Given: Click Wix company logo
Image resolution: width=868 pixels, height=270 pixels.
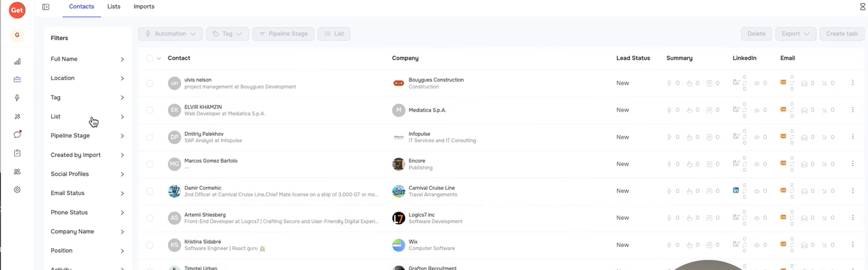Looking at the screenshot, I should pyautogui.click(x=398, y=245).
